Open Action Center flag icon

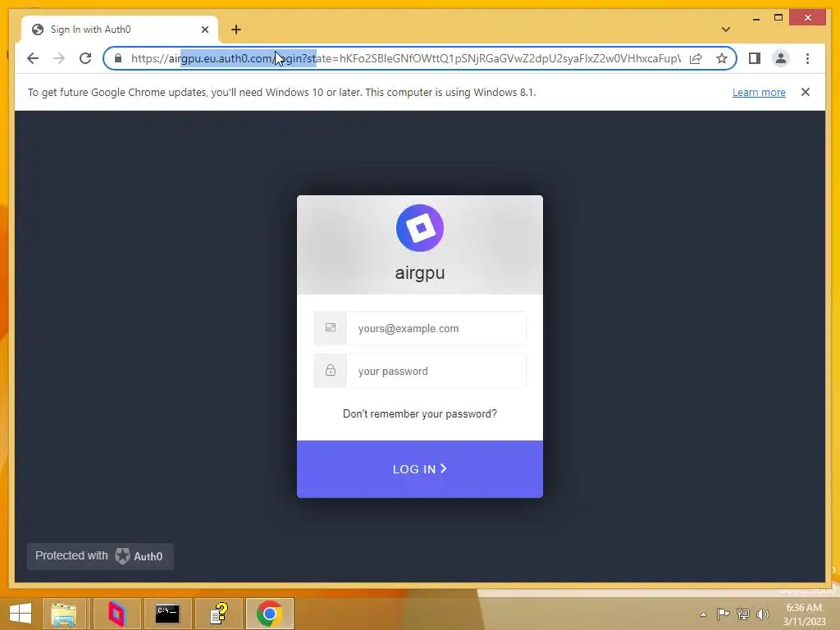tap(723, 614)
